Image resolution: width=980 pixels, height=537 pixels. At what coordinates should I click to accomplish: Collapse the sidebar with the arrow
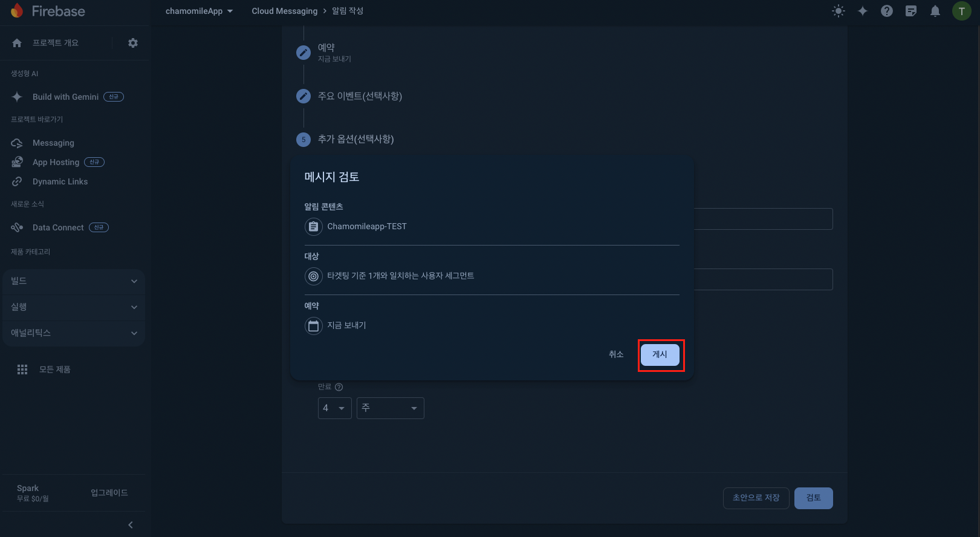[131, 525]
